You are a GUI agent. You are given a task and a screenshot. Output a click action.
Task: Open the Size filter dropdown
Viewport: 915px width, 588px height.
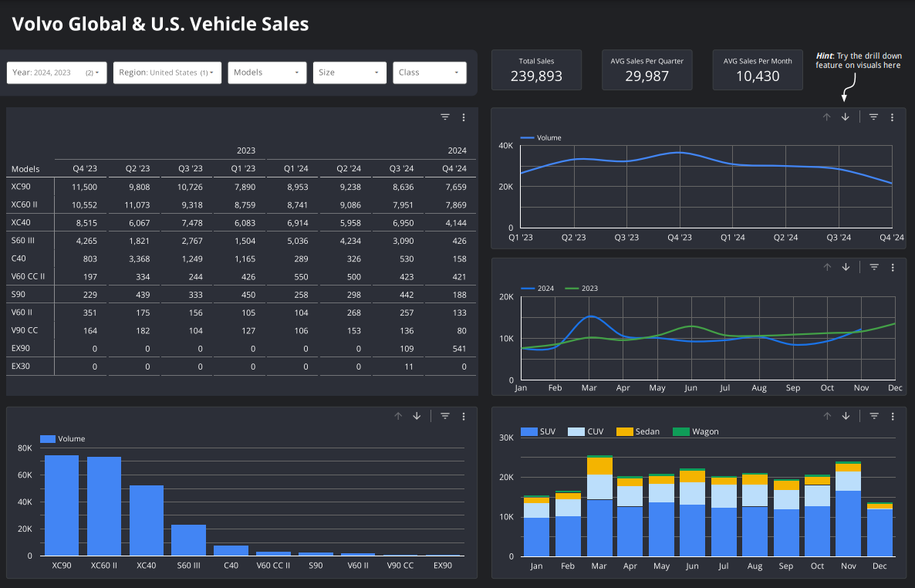coord(349,73)
